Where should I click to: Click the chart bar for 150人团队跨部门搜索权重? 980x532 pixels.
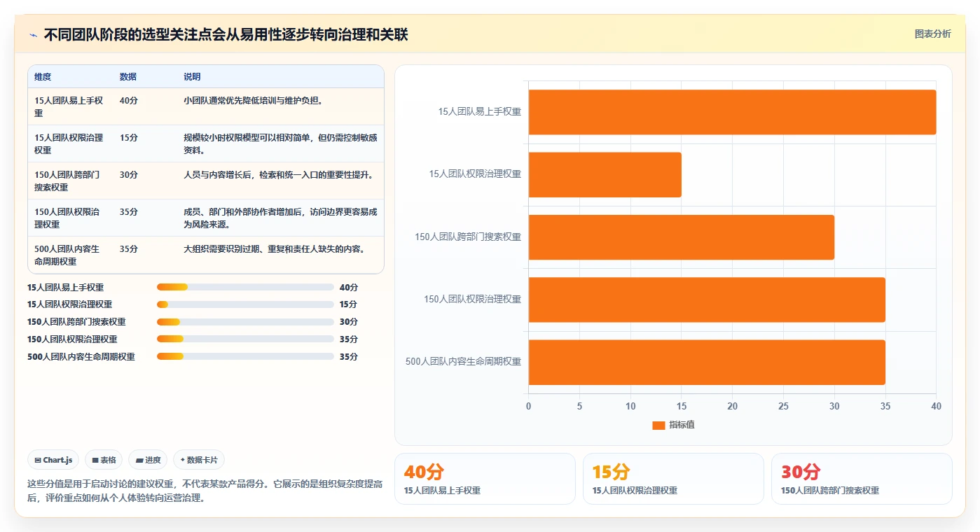click(x=682, y=237)
